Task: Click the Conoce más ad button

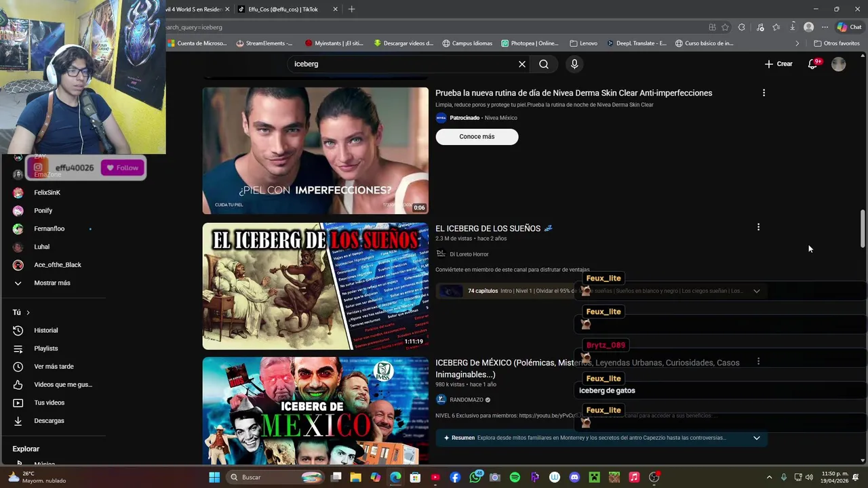Action: (477, 136)
